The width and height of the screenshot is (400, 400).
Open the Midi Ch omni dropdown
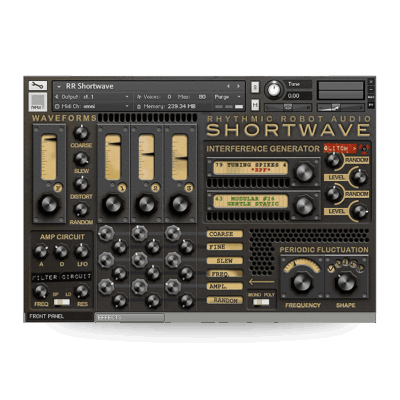[x=92, y=106]
